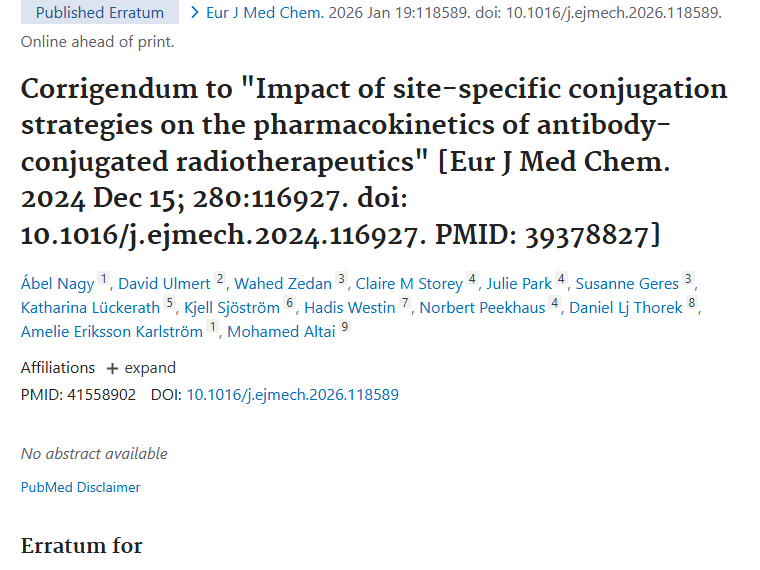Open Claire M Storey author link
This screenshot has height=570, width=760.
[408, 283]
